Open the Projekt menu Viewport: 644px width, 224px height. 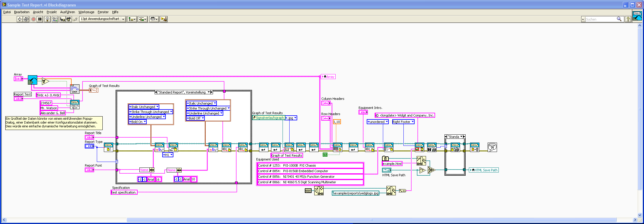tap(52, 12)
